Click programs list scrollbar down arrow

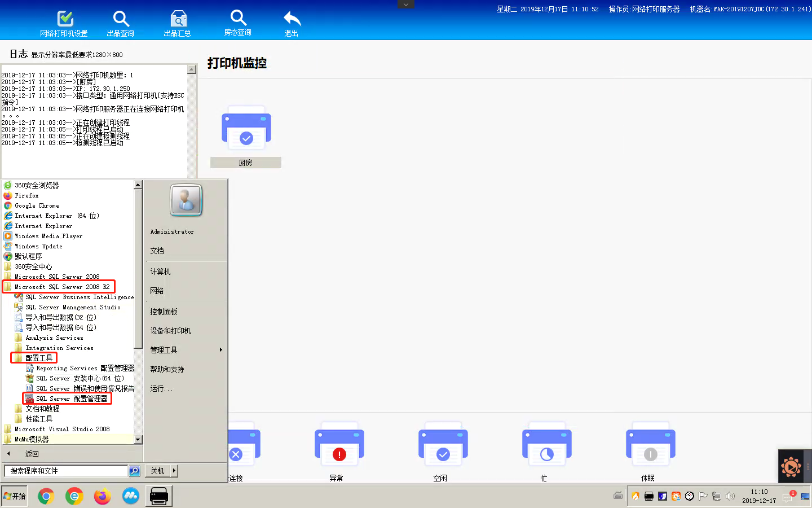pyautogui.click(x=138, y=439)
